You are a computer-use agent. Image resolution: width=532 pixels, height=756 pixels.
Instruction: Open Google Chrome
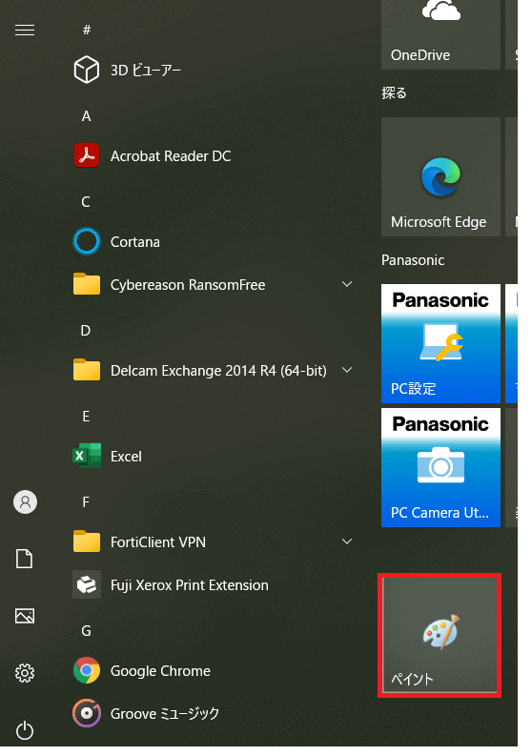[x=213, y=670]
